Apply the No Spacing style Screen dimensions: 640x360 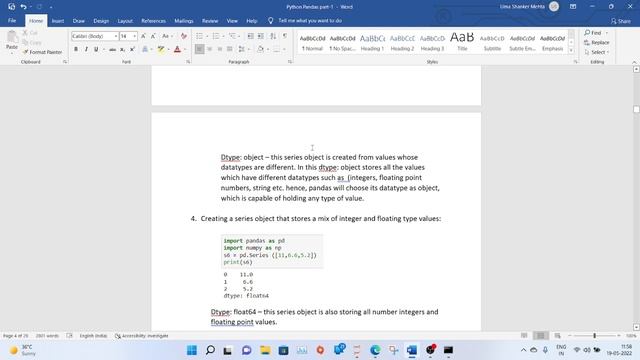click(342, 42)
